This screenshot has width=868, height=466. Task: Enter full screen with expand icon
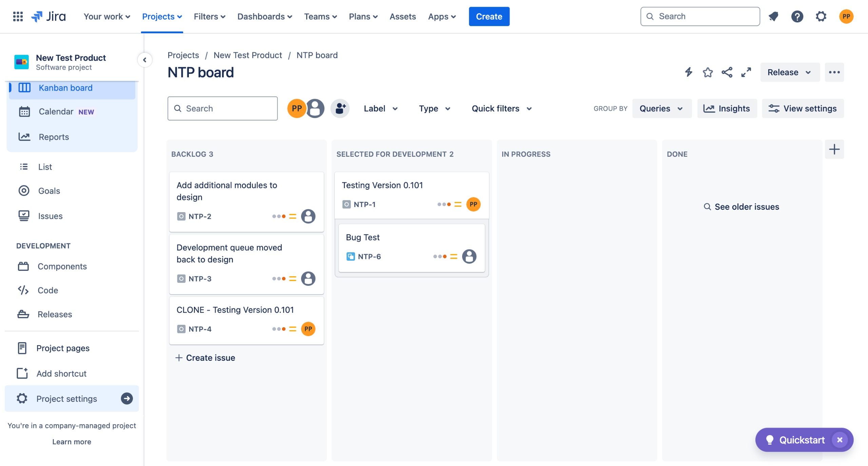(746, 72)
